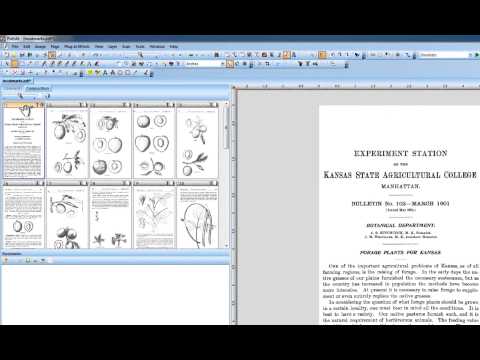Image resolution: width=480 pixels, height=360 pixels.
Task: Select the rectangle shape tool icon
Action: coord(128,72)
